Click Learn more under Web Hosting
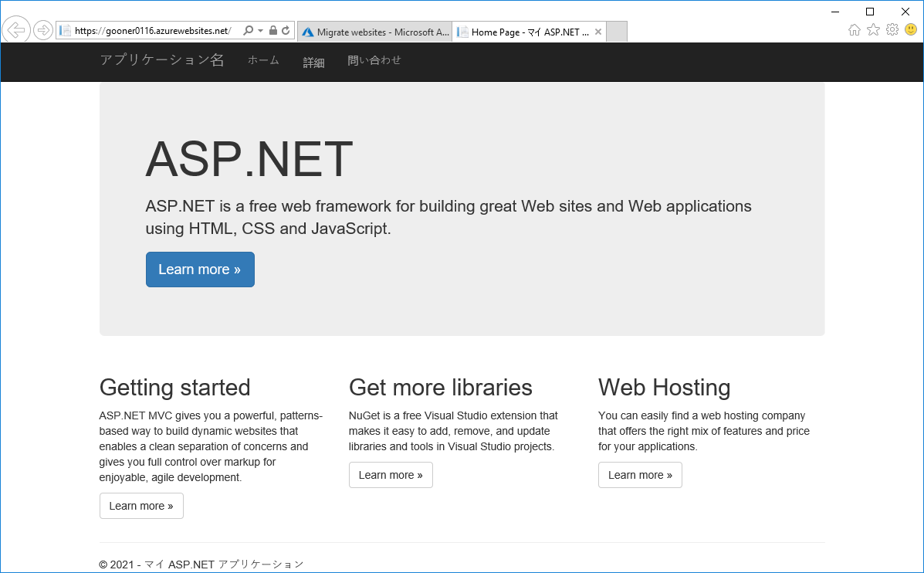924x573 pixels. pos(640,475)
